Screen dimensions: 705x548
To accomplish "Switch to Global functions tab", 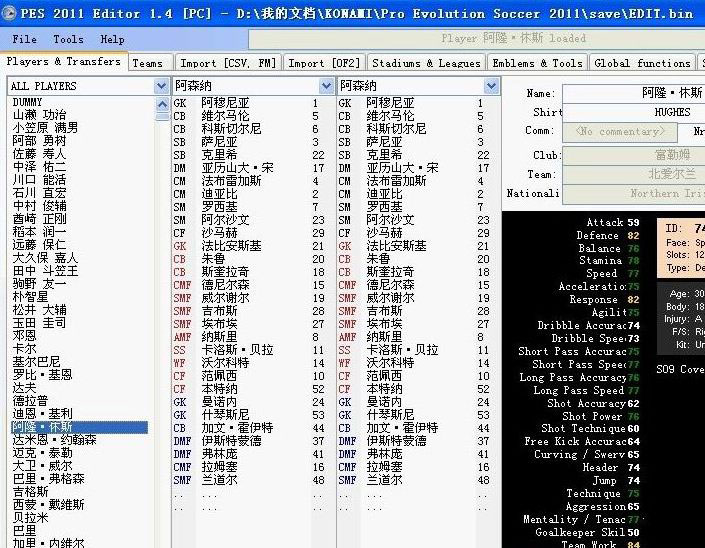I will tap(642, 63).
